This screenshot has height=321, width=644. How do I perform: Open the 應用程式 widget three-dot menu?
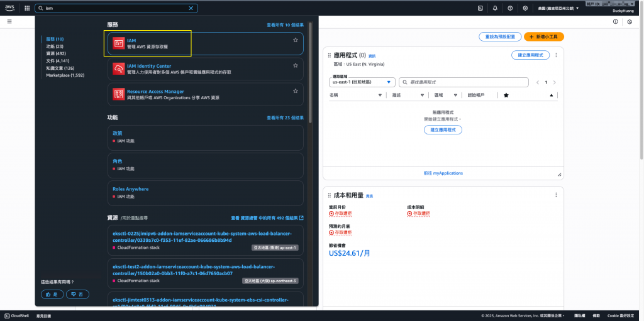556,55
